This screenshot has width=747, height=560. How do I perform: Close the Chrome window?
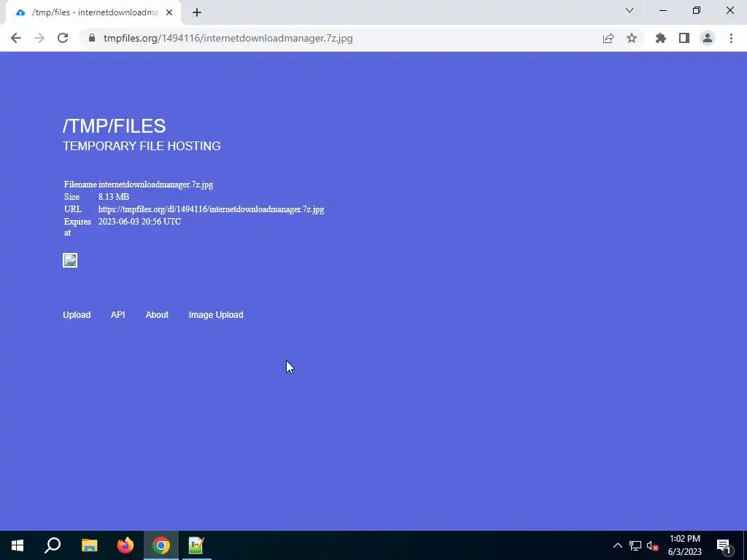pyautogui.click(x=729, y=10)
